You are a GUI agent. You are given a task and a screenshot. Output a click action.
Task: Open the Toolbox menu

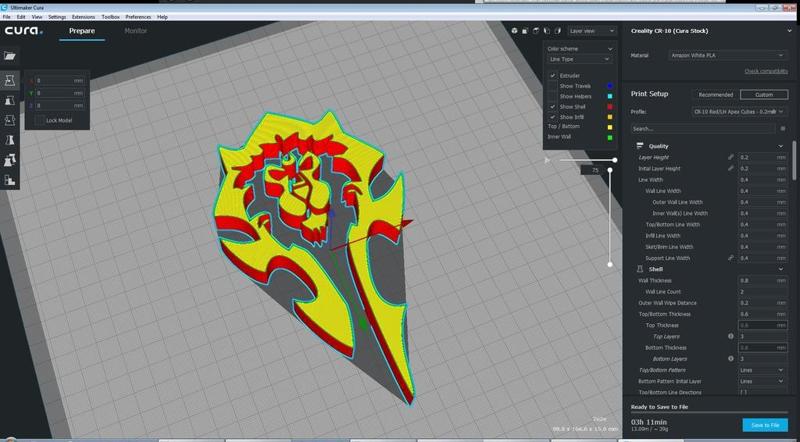pos(110,17)
